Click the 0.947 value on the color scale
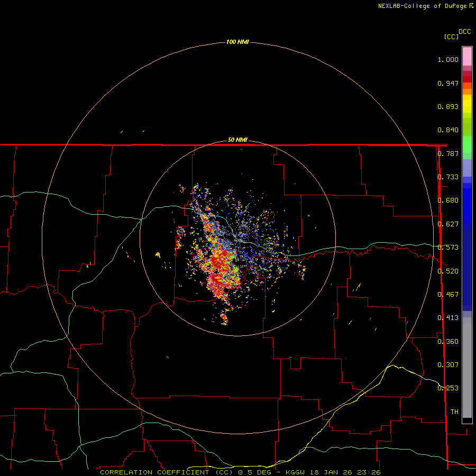 pyautogui.click(x=448, y=83)
